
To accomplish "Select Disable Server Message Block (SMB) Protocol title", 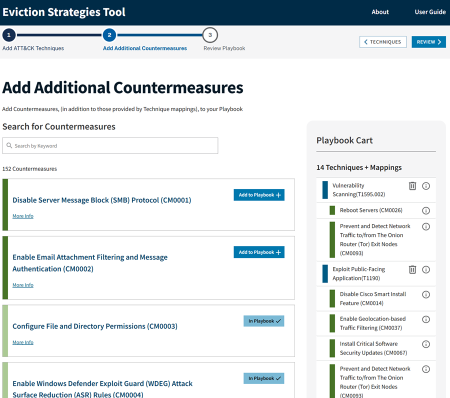I will (x=102, y=200).
